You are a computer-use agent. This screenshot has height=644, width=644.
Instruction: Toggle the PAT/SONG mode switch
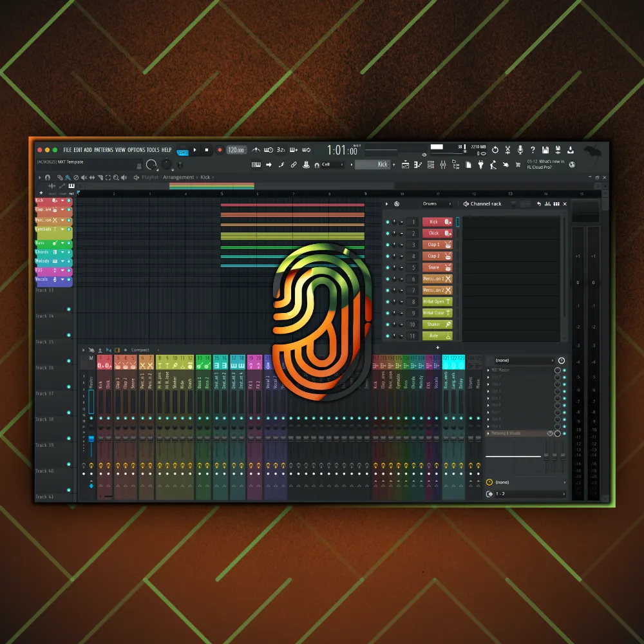(183, 152)
